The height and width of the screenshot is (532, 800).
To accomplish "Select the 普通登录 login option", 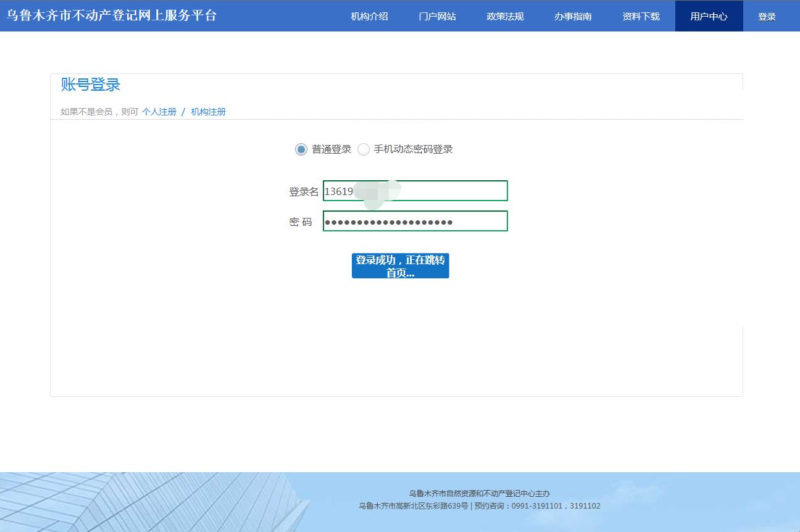I will point(301,149).
